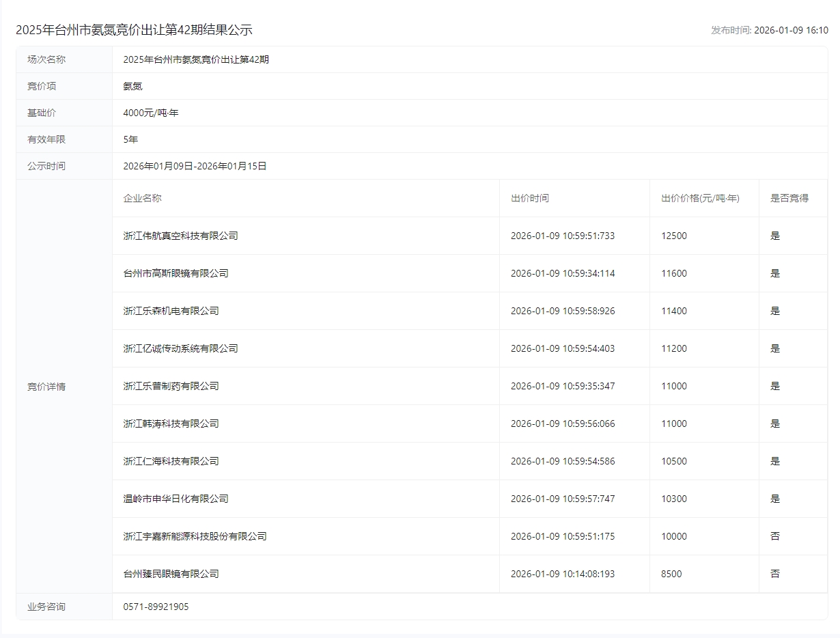The image size is (840, 638).
Task: Click 浙江亿诚传动系统有限公司 in the table
Action: click(x=180, y=348)
